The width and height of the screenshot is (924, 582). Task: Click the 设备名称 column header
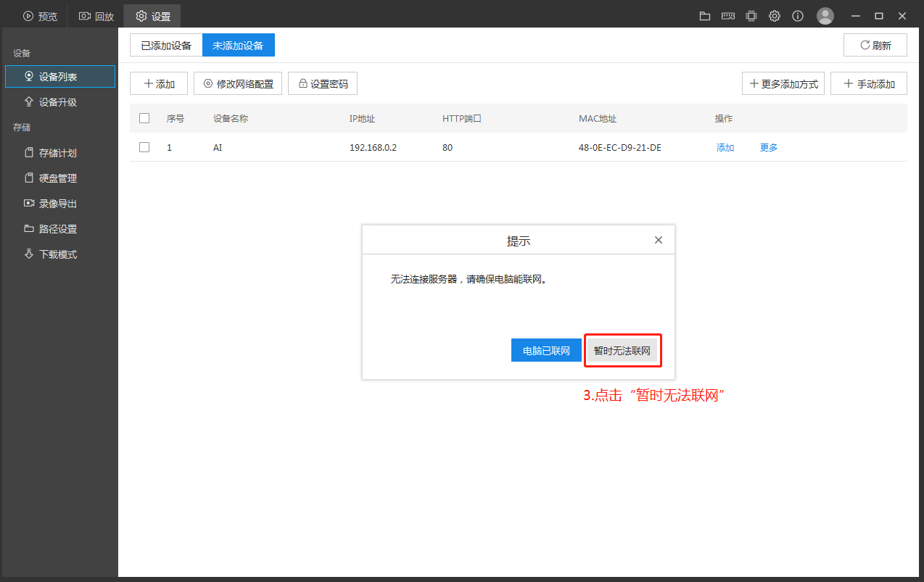coord(231,119)
